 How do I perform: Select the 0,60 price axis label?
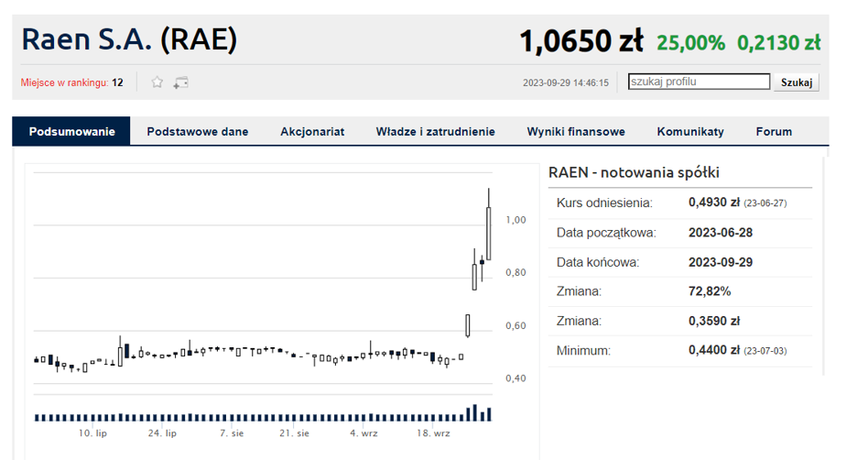click(x=515, y=326)
